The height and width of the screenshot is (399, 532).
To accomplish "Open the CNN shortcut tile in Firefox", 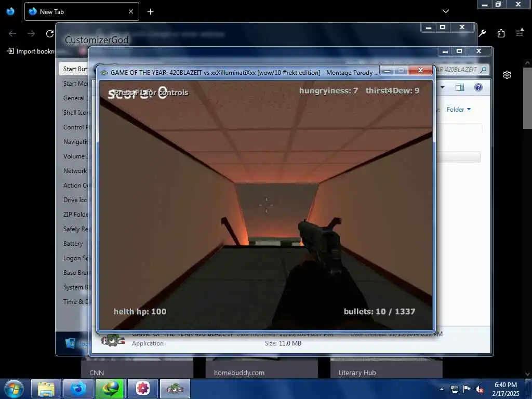I will click(137, 369).
